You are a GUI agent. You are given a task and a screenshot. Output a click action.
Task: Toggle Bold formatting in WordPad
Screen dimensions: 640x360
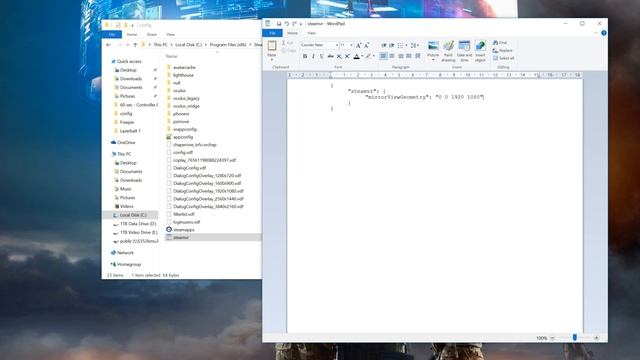point(304,56)
